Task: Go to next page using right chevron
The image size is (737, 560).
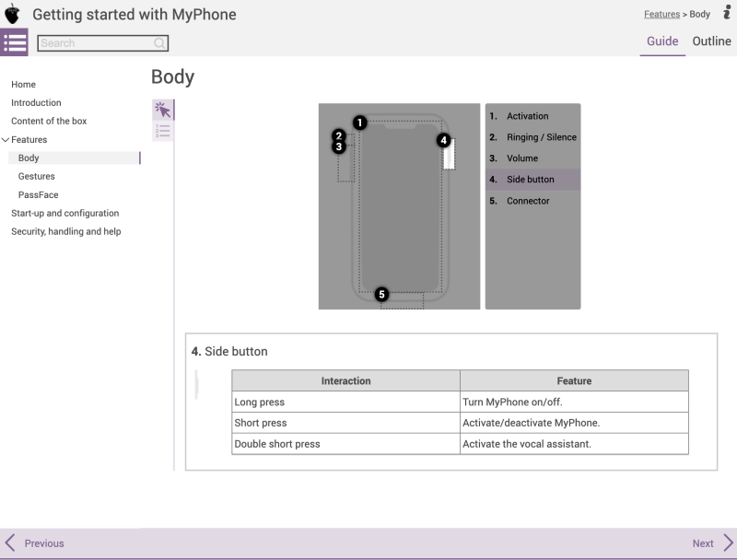Action: click(728, 543)
